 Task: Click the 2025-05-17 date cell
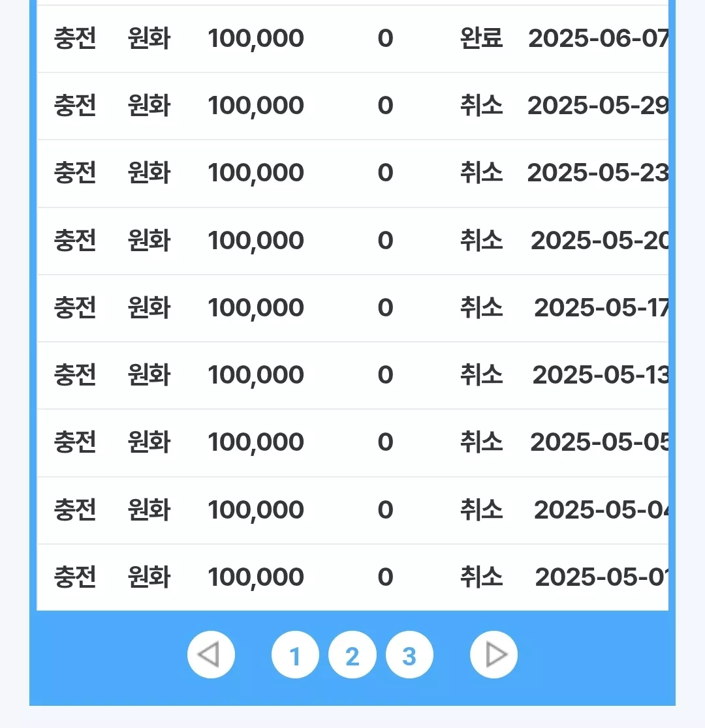(601, 308)
